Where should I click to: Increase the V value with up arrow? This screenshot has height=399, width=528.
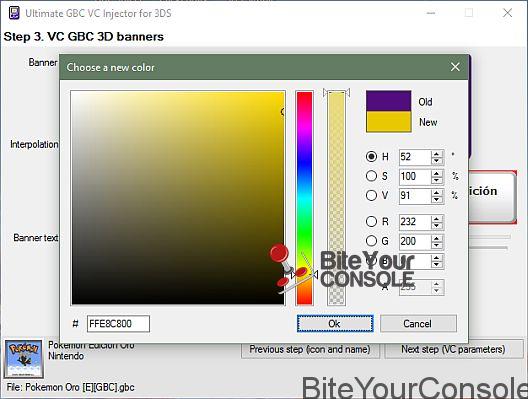point(437,192)
